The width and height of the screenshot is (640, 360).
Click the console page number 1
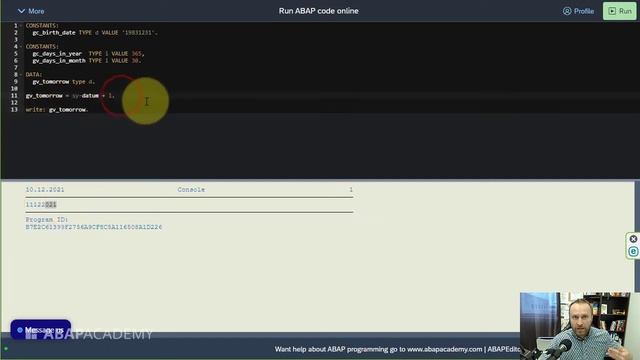(351, 190)
